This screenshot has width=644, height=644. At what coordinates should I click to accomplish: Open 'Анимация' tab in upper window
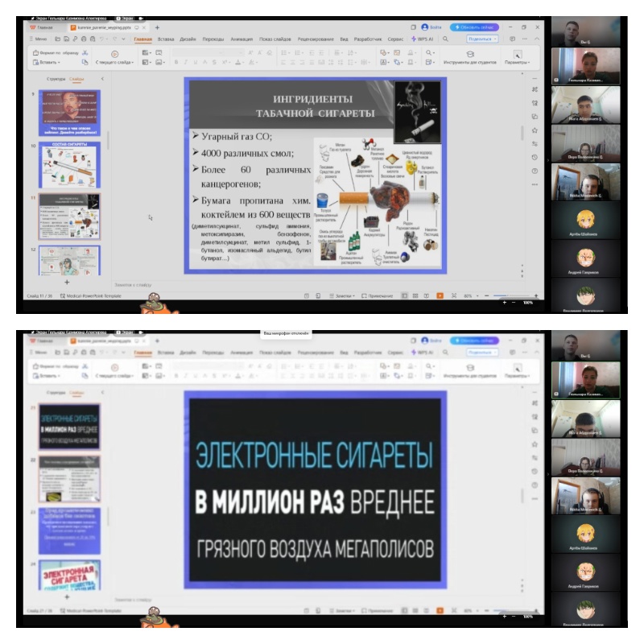point(242,39)
